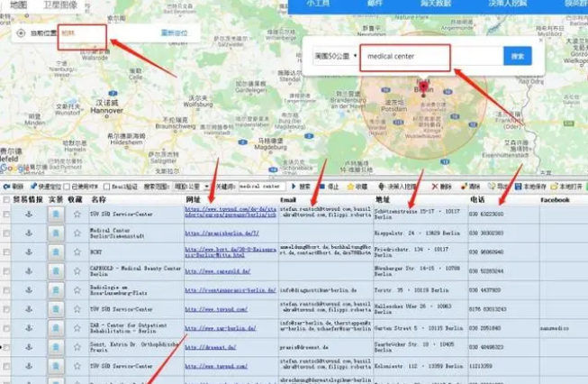Image resolution: width=588 pixels, height=384 pixels.
Task: Favorite the BCRT row with its star
Action: [77, 251]
